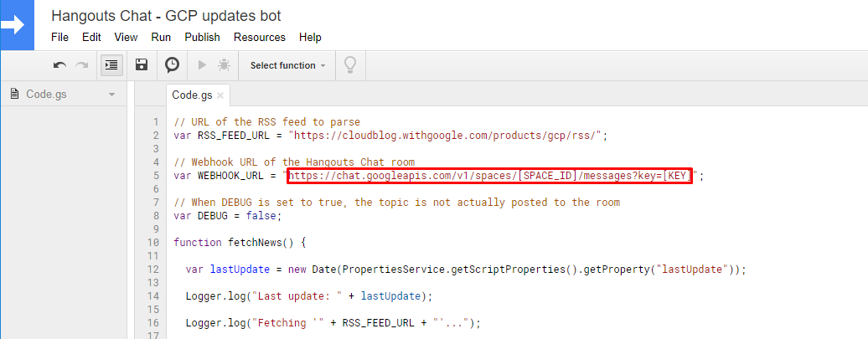This screenshot has width=868, height=339.
Task: Click the fetchNews function name on line 10
Action: (255, 242)
